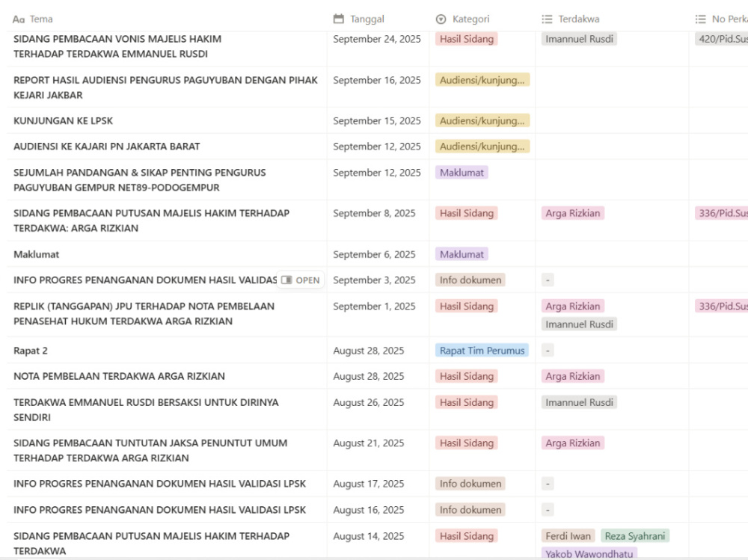Click the date August 14, 2025
Image resolution: width=748 pixels, height=560 pixels.
[368, 536]
